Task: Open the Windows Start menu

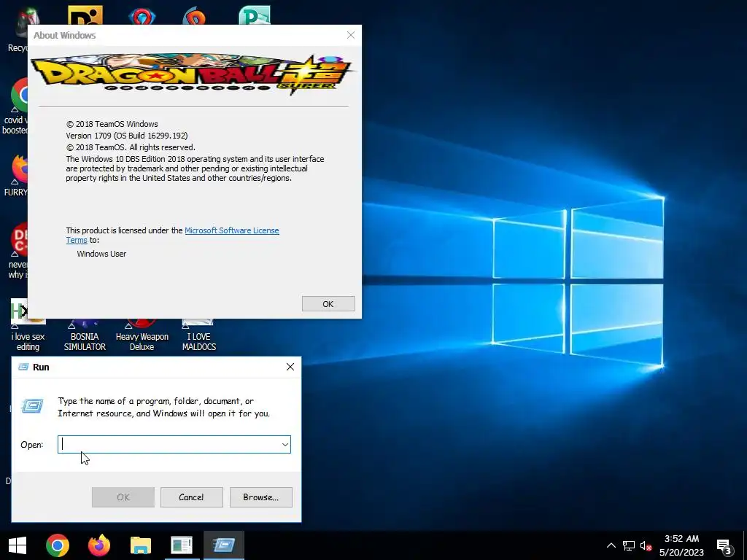Action: coord(18,545)
